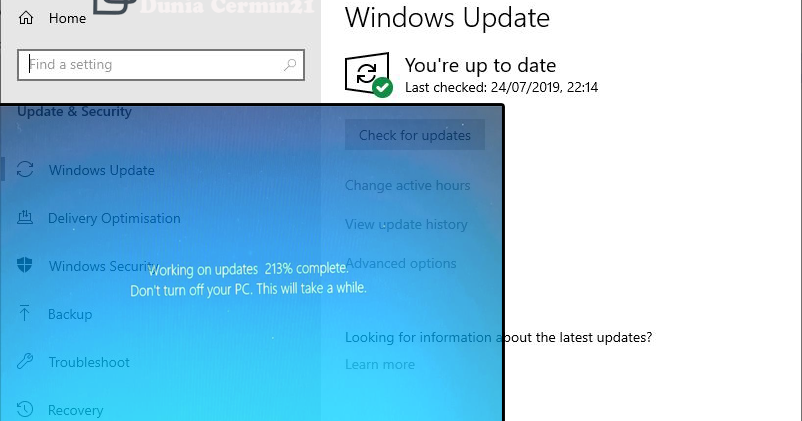Click the search magnifier icon

coord(290,64)
